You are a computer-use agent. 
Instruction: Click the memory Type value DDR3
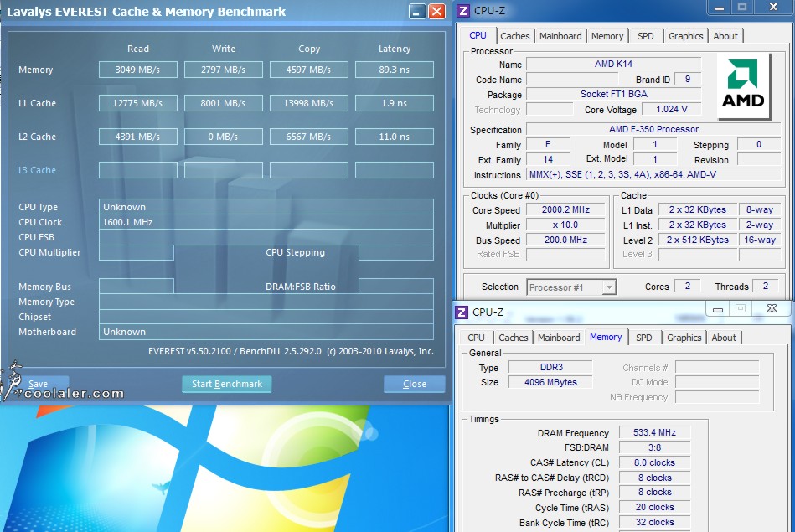coord(550,367)
